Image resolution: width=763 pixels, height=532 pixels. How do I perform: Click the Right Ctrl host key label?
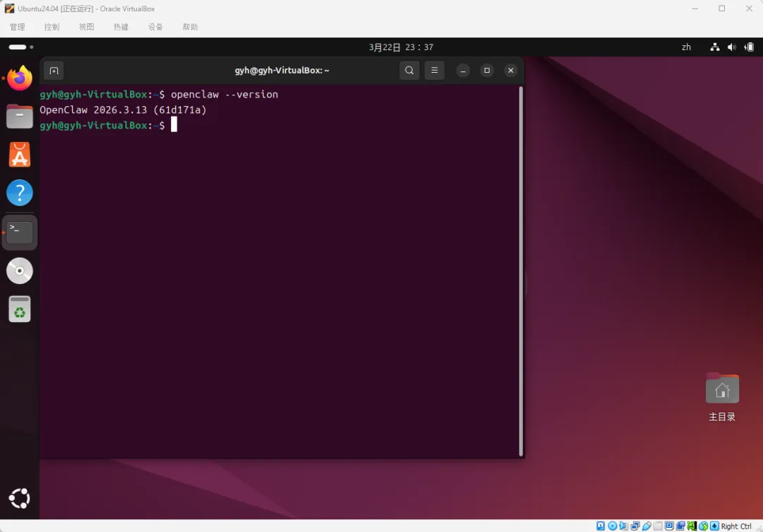coord(736,526)
